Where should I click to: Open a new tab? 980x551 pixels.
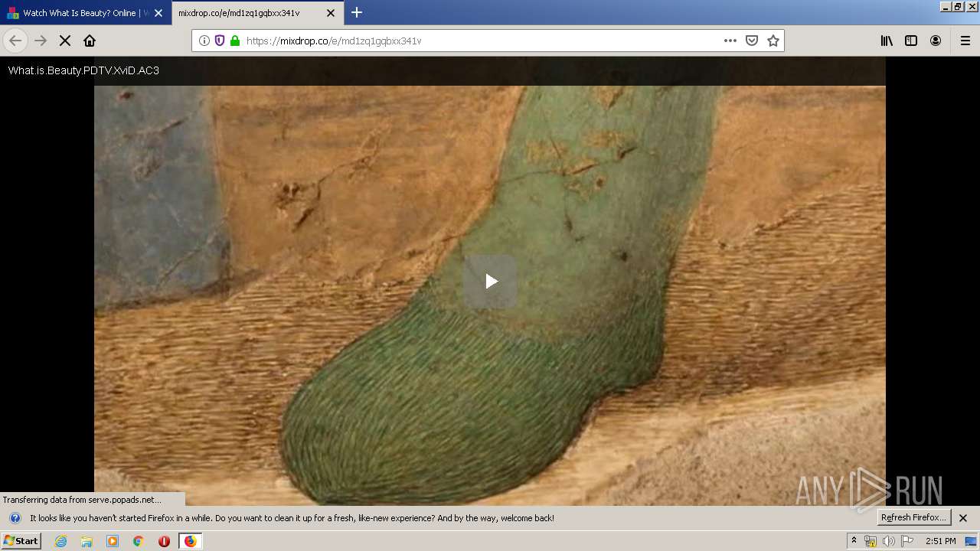pos(357,12)
